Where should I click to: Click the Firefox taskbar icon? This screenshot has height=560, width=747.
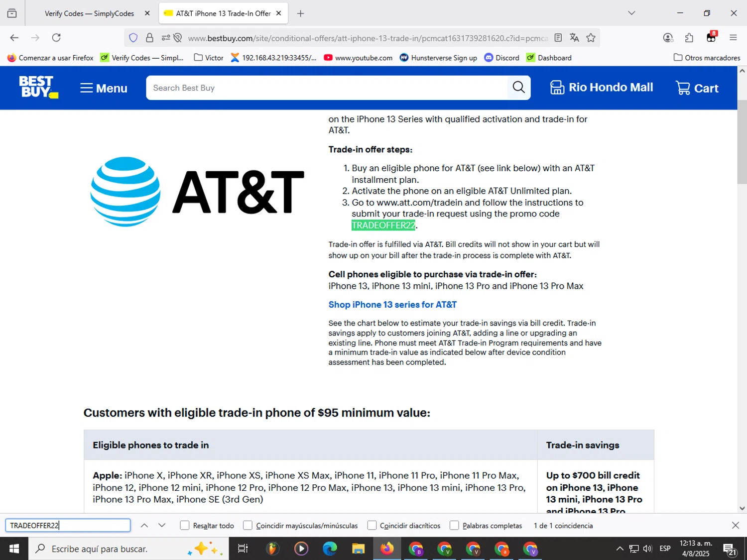(387, 549)
